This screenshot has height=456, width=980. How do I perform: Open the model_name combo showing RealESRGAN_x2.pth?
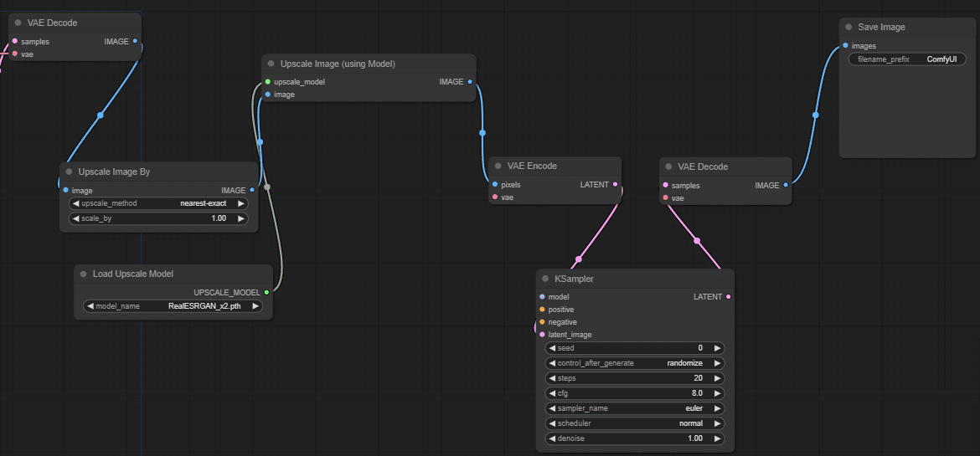(173, 306)
